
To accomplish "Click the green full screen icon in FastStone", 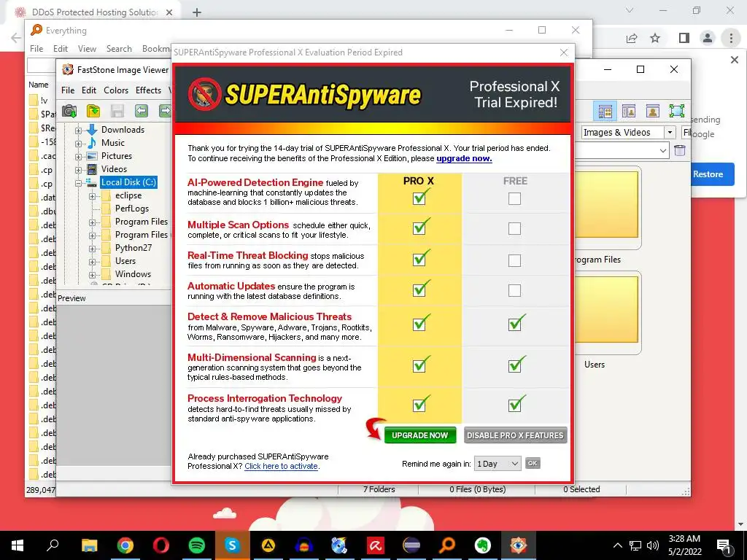I will coord(676,112).
